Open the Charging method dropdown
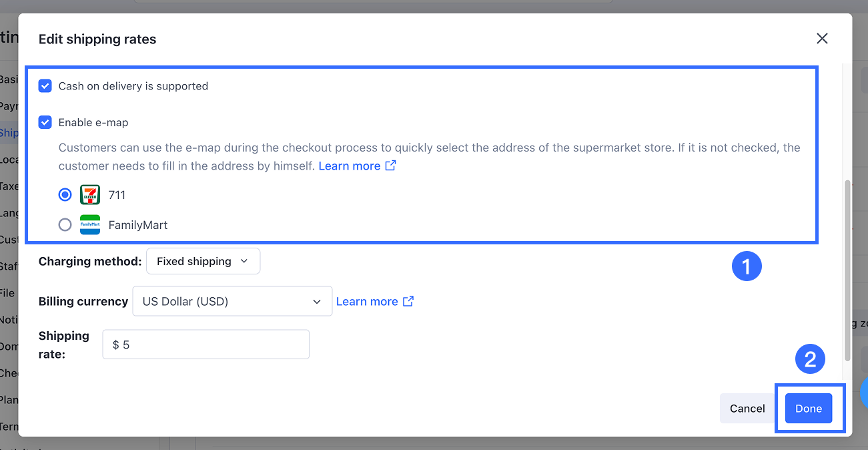 [203, 261]
